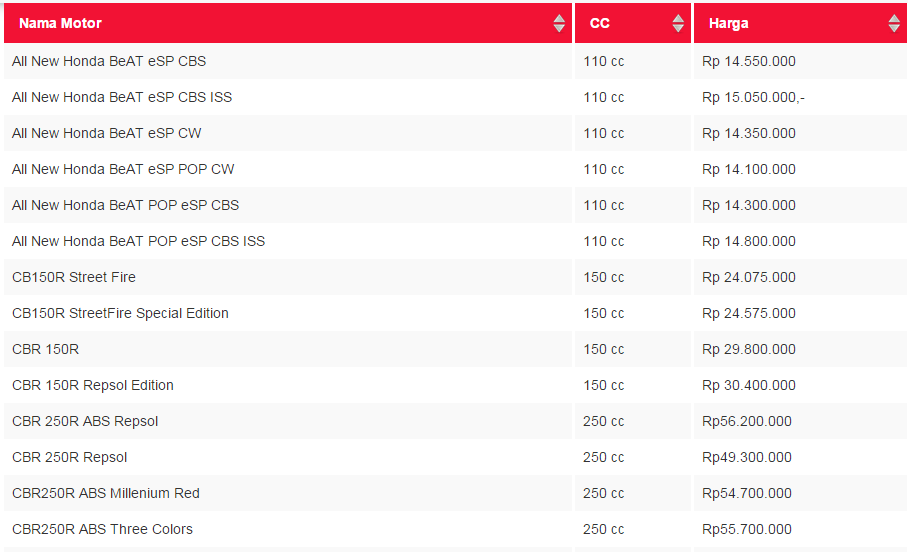Click 150 cc in CBR 150R Repsol Edition row
Screen dimensions: 908x552
(603, 385)
